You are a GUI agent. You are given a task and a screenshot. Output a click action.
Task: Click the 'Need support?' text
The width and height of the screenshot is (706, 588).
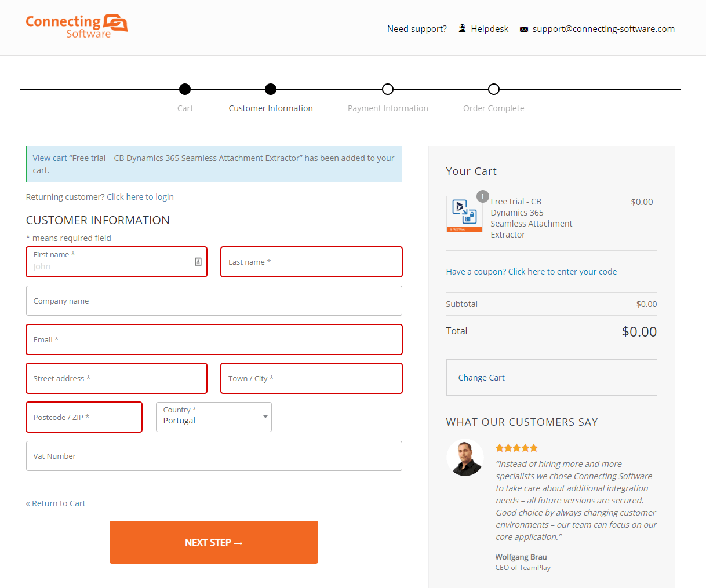(417, 29)
